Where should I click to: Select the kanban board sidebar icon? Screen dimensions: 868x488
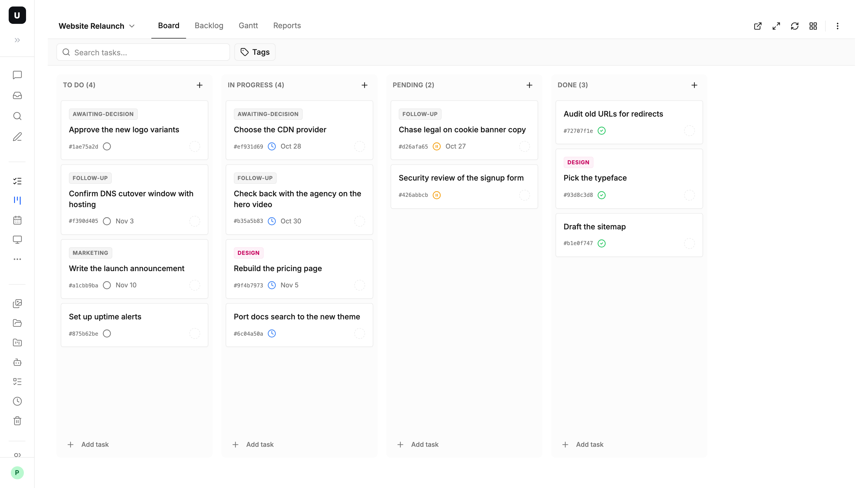[17, 200]
